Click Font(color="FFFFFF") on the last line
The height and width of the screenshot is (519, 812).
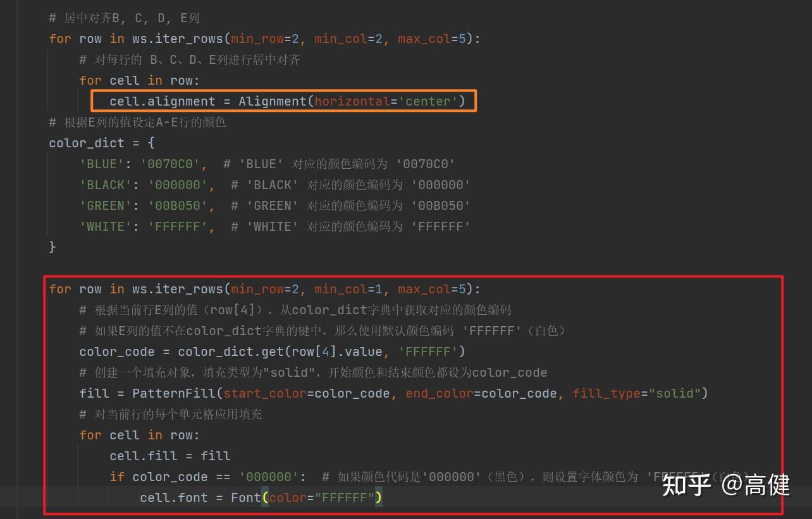click(x=307, y=498)
